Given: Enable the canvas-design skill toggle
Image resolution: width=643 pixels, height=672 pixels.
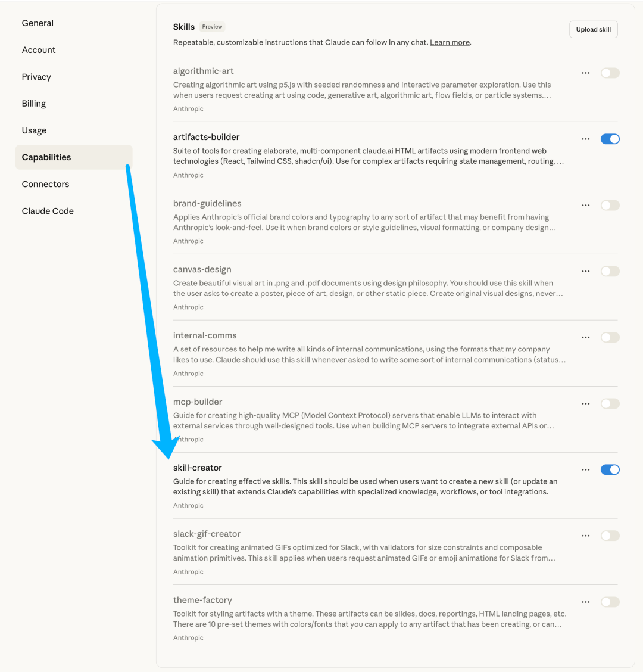Looking at the screenshot, I should pos(610,271).
